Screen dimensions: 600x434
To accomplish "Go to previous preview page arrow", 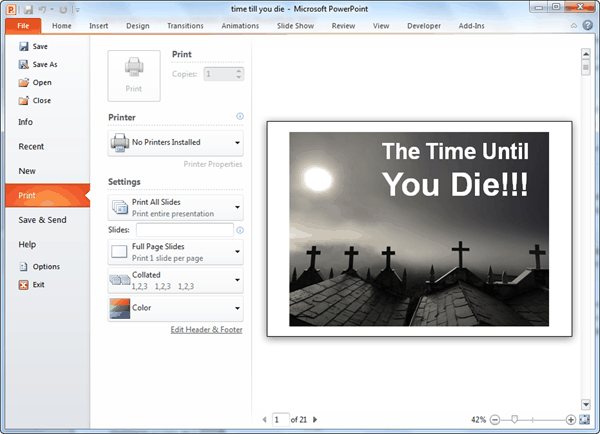I will click(x=264, y=419).
